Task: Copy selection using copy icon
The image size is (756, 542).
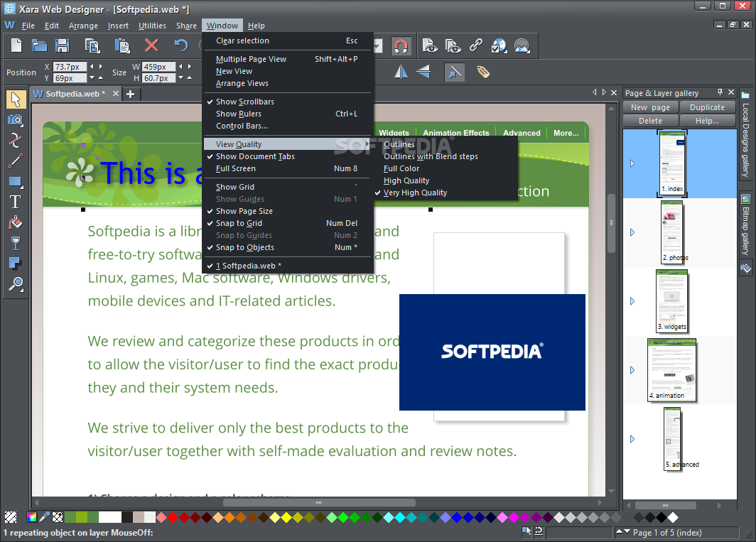Action: point(92,45)
